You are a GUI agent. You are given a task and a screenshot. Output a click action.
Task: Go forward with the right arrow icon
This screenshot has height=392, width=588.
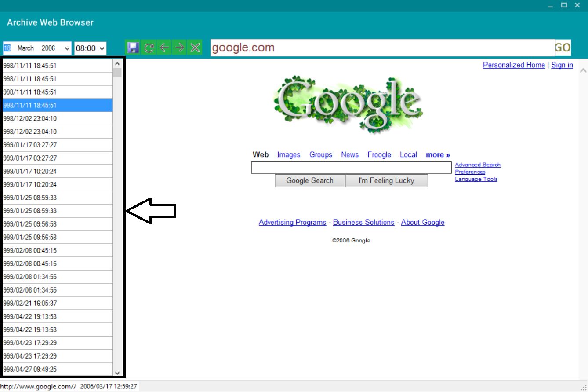click(x=180, y=48)
